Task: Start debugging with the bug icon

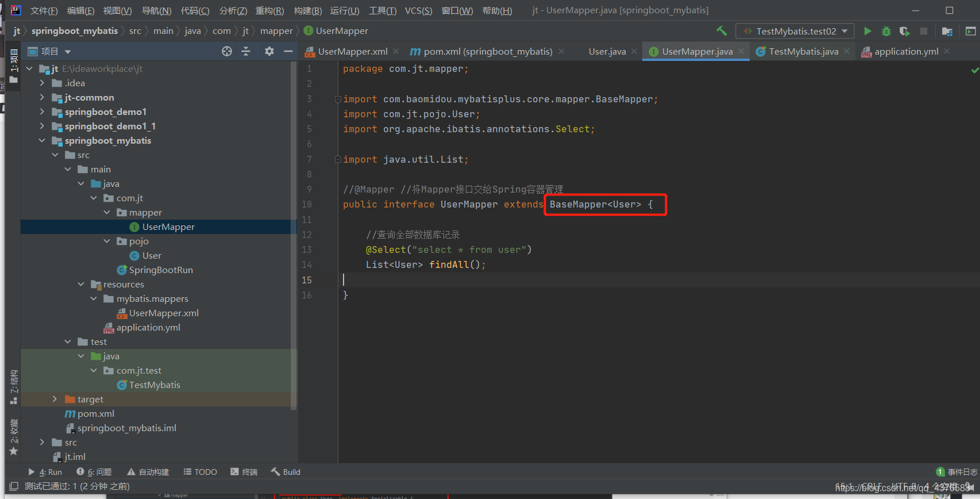Action: point(886,31)
